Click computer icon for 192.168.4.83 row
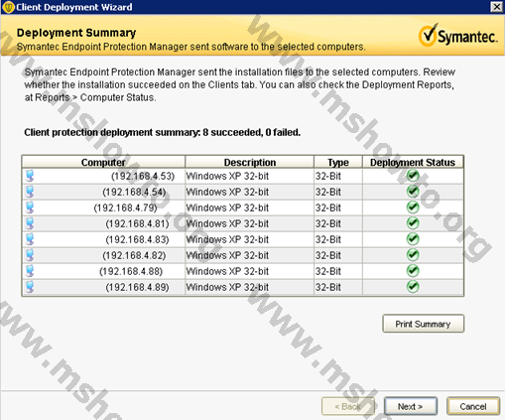 point(30,239)
